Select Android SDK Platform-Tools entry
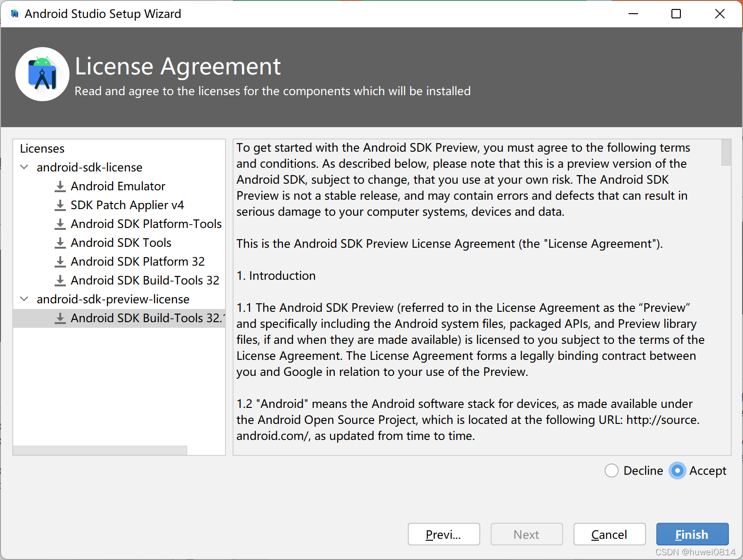Screen dimensions: 743x560 [x=146, y=224]
